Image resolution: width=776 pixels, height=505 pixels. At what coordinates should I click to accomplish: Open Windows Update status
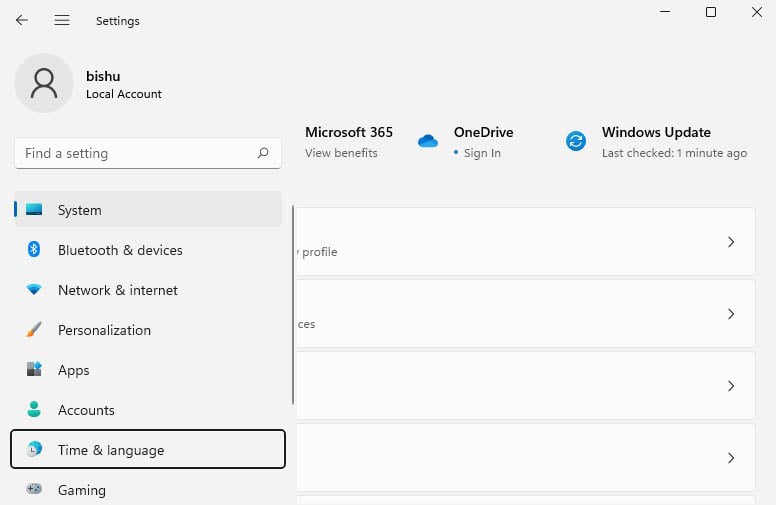point(656,142)
